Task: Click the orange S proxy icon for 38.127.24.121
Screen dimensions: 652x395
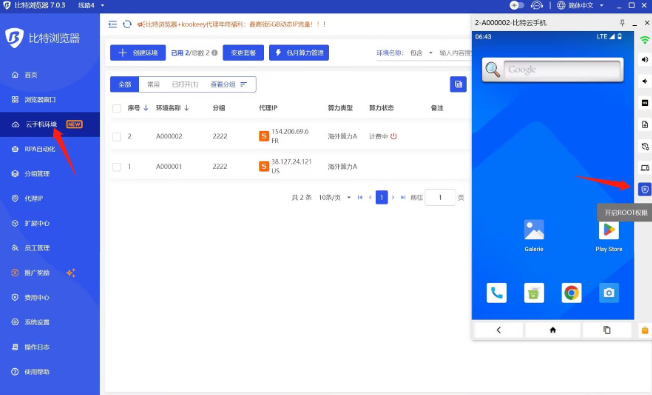Action: pyautogui.click(x=264, y=166)
